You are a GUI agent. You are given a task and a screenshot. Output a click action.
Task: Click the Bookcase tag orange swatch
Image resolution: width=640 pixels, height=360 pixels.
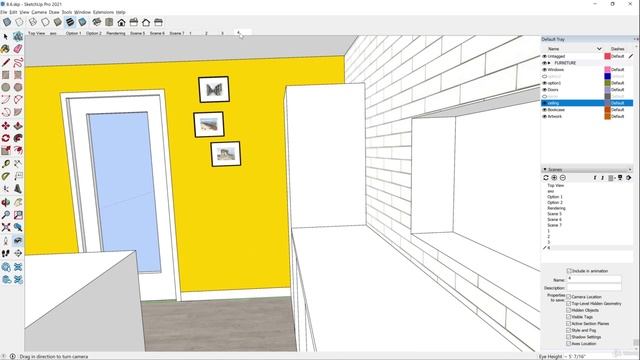[x=608, y=110]
